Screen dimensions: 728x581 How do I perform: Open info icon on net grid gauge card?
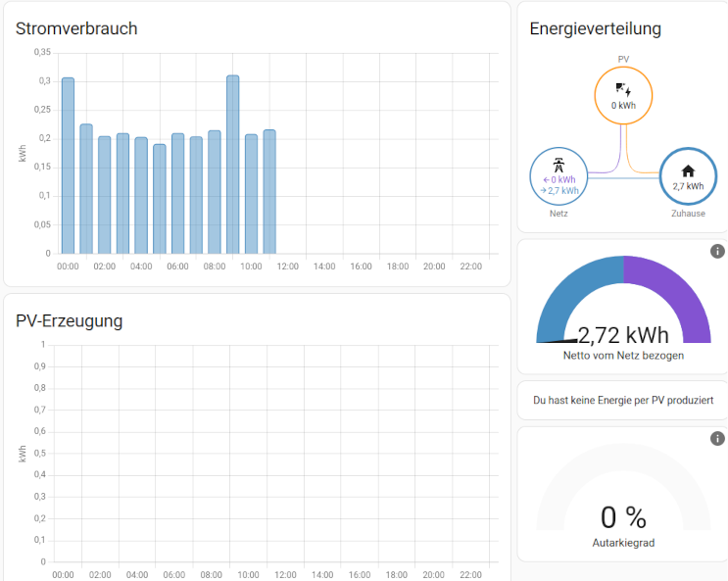click(717, 252)
